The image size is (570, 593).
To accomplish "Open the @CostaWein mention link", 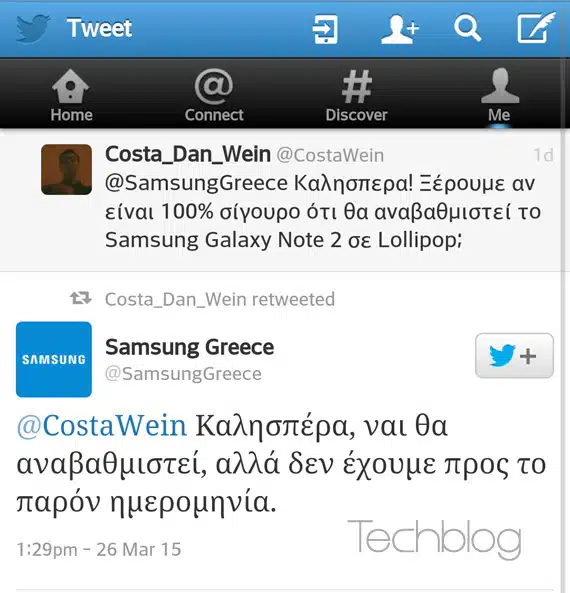I will [102, 426].
